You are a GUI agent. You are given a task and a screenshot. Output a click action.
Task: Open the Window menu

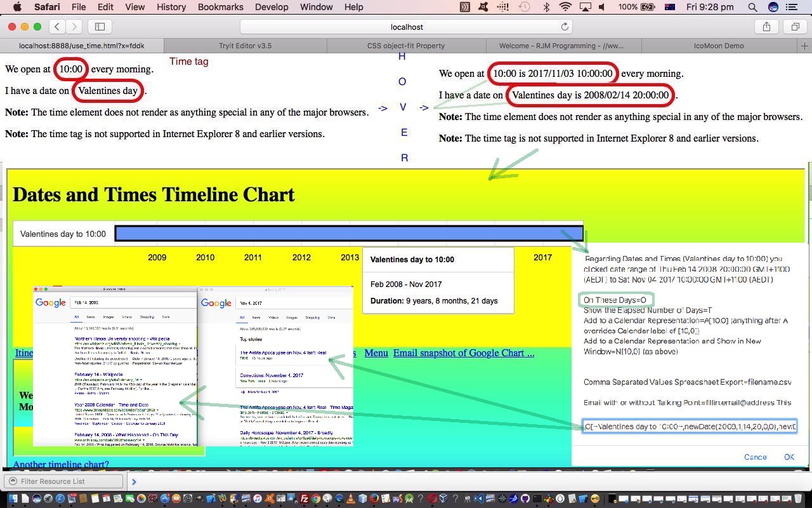316,7
